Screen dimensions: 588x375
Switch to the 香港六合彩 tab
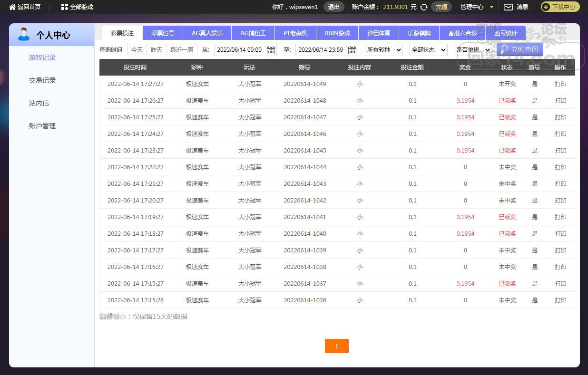tap(462, 33)
